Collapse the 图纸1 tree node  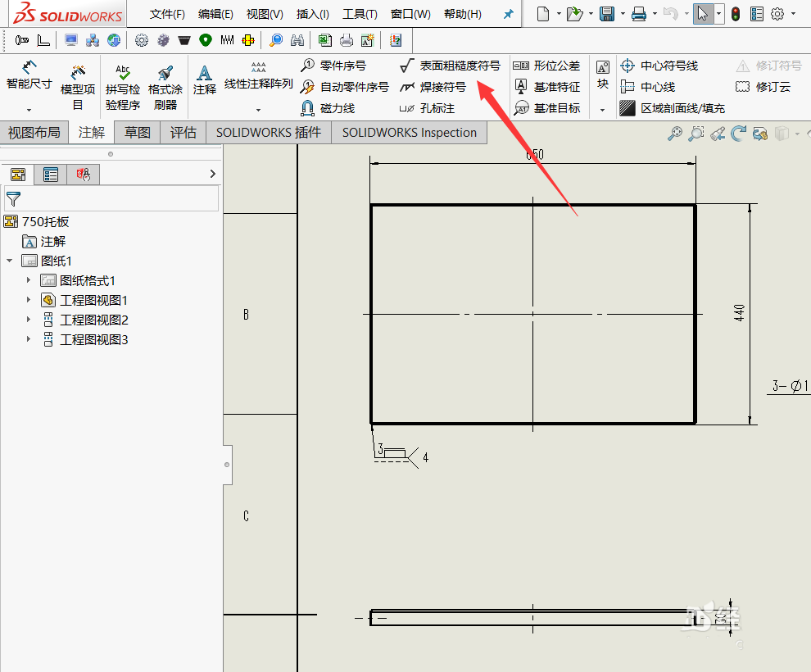[9, 261]
